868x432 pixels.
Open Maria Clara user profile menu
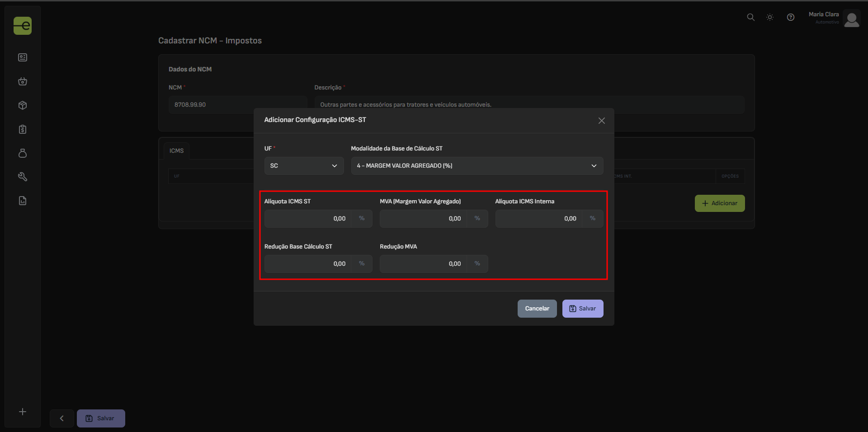(x=834, y=18)
